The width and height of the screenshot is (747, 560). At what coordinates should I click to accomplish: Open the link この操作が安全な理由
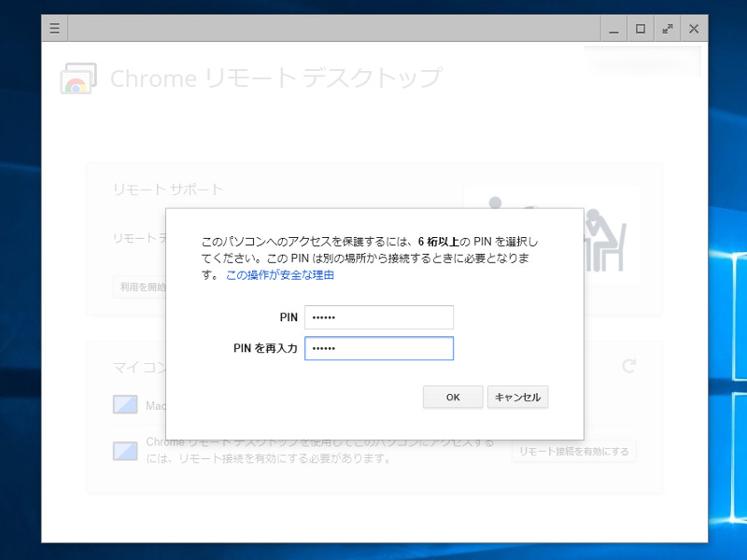coord(280,275)
